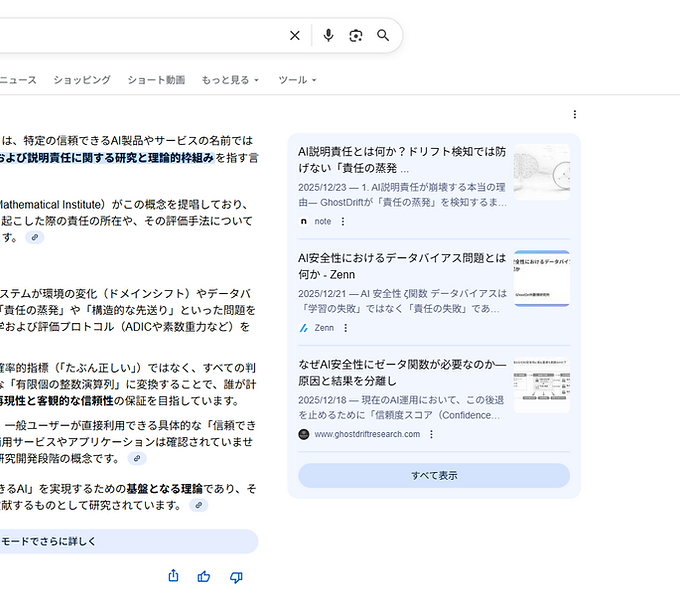This screenshot has width=680, height=603.
Task: Give thumbs up feedback on the overview
Action: 204,577
